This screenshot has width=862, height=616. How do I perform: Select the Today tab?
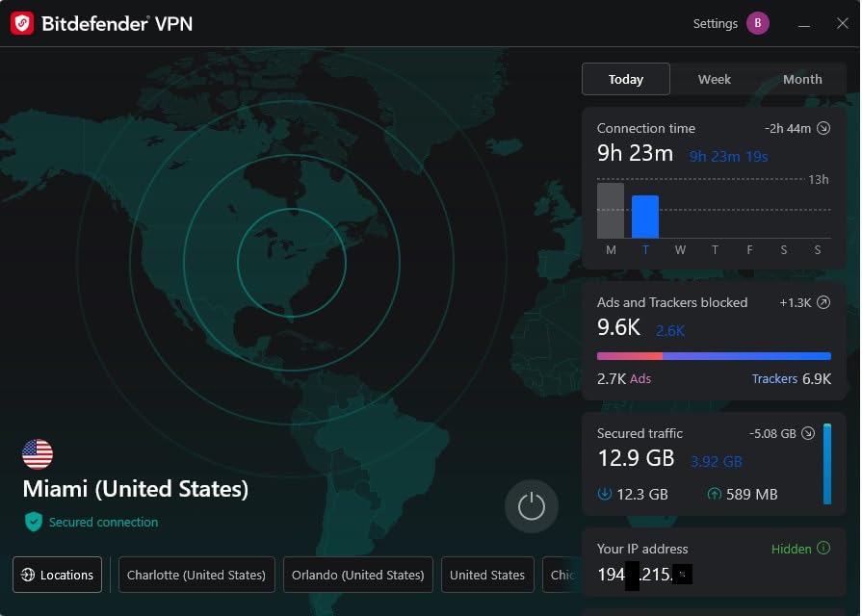pos(625,79)
